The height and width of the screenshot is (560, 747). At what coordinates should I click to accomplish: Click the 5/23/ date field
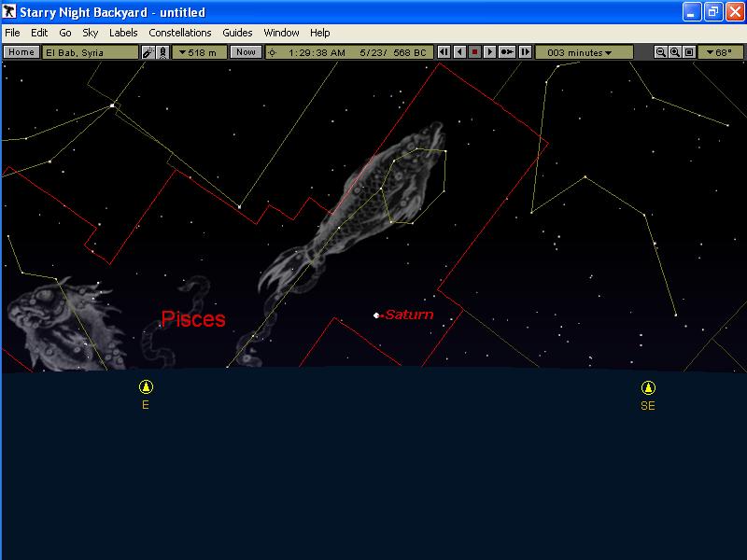(x=375, y=52)
